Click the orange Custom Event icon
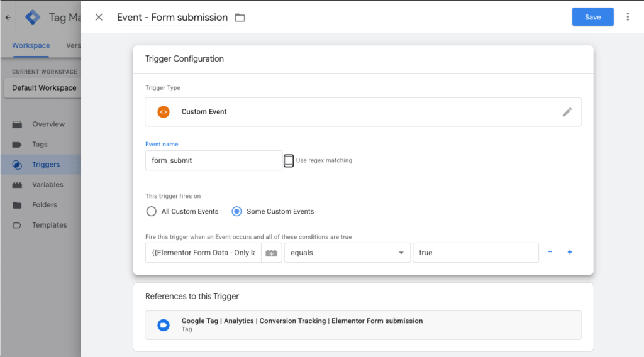 164,112
